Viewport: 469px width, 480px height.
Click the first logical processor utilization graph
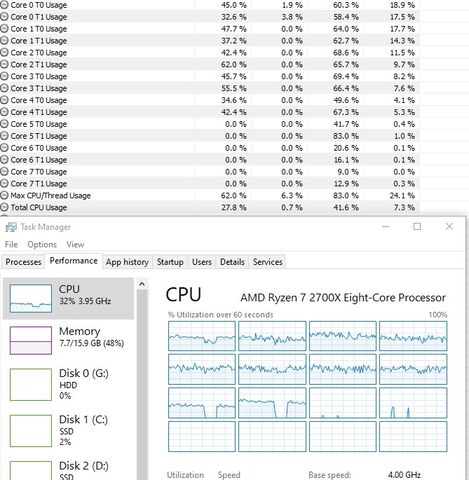point(202,336)
